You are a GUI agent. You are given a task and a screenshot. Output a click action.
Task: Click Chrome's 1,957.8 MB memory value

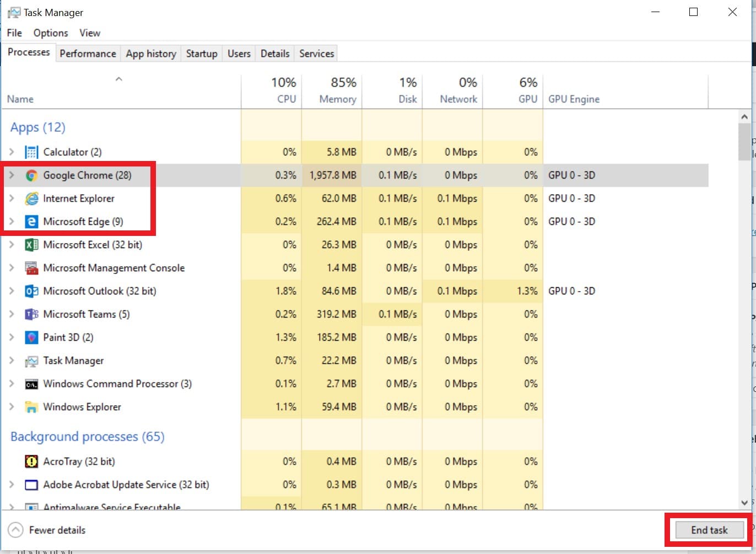click(x=333, y=175)
